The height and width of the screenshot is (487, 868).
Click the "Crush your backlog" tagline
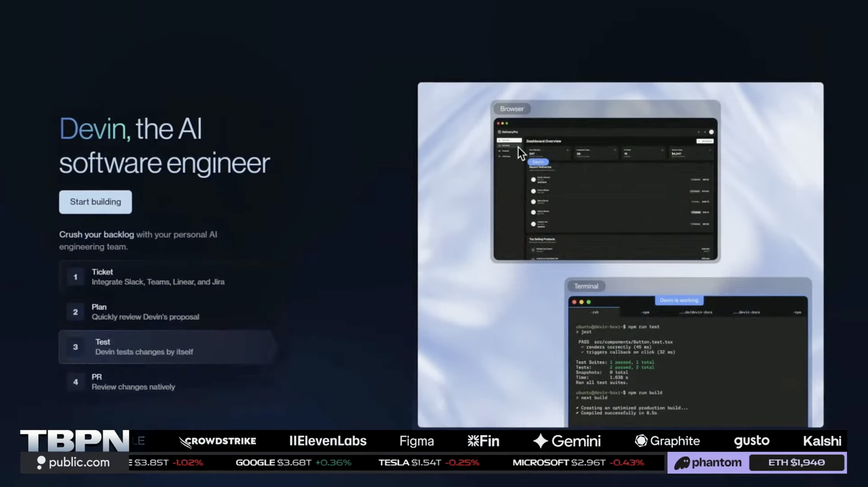tap(96, 235)
